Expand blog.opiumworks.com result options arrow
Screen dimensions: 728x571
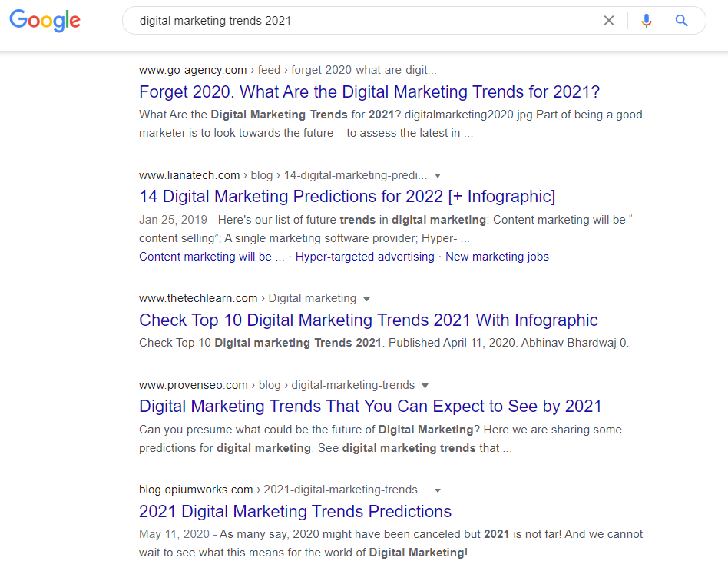[438, 490]
